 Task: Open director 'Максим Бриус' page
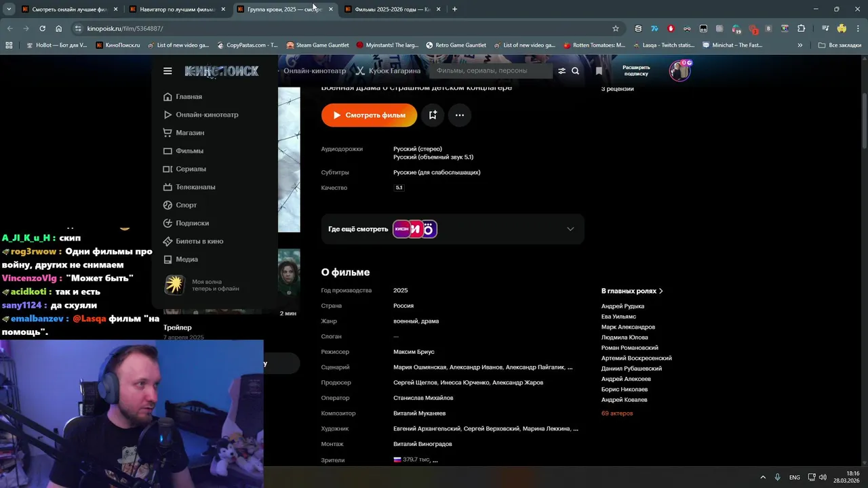tap(414, 352)
